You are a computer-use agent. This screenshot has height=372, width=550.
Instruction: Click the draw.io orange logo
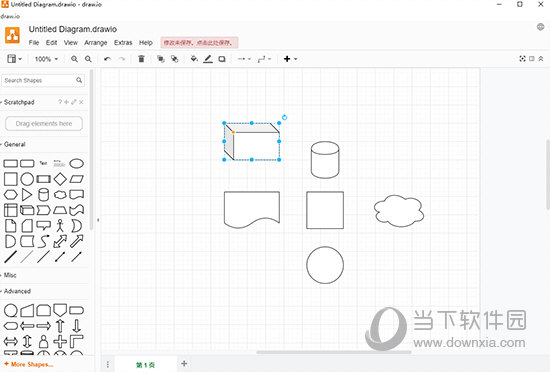click(12, 35)
